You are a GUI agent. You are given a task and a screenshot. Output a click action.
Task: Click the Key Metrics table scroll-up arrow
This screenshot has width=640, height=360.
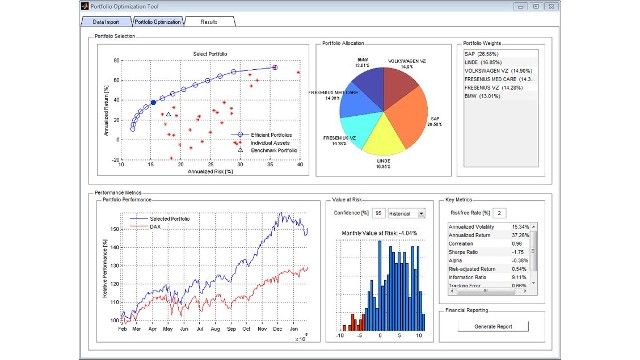point(533,227)
